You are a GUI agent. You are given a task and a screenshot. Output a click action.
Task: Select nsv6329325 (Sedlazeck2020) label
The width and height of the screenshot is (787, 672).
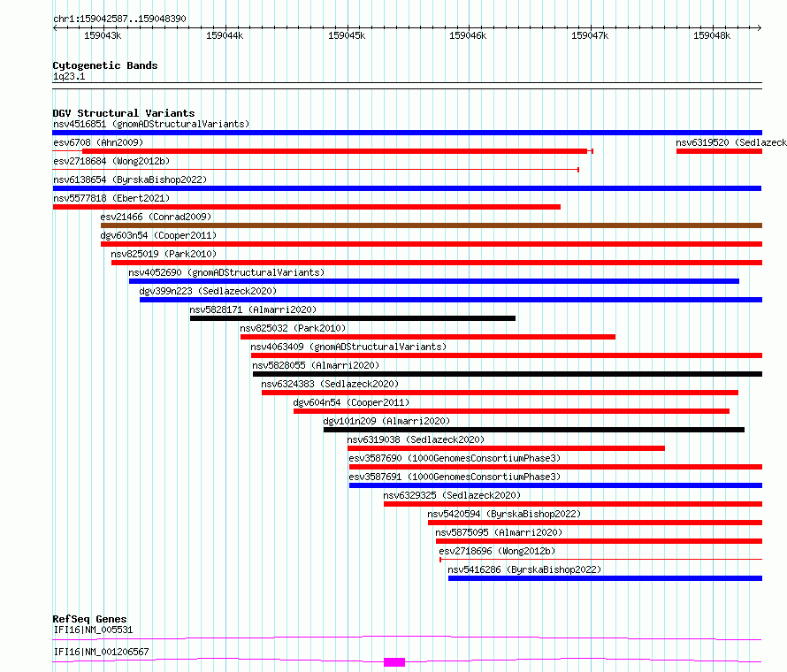click(452, 495)
